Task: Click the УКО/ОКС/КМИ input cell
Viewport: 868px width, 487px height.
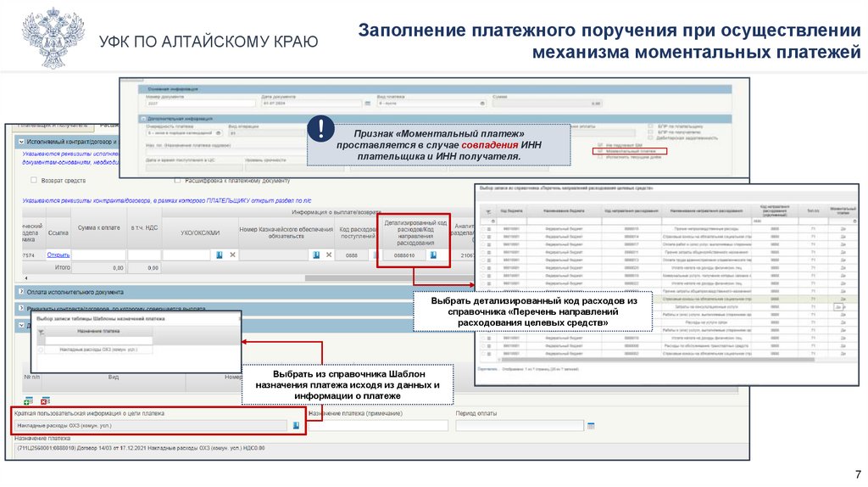Action: [x=186, y=255]
